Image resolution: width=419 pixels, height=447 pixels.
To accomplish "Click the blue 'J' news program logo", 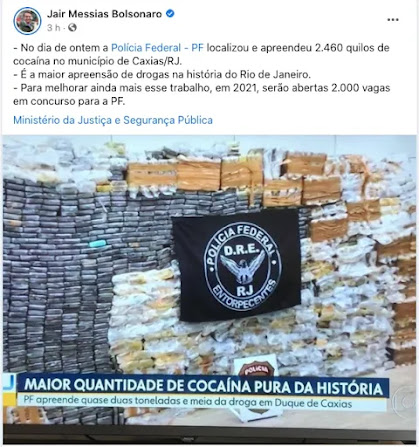I will point(9,383).
